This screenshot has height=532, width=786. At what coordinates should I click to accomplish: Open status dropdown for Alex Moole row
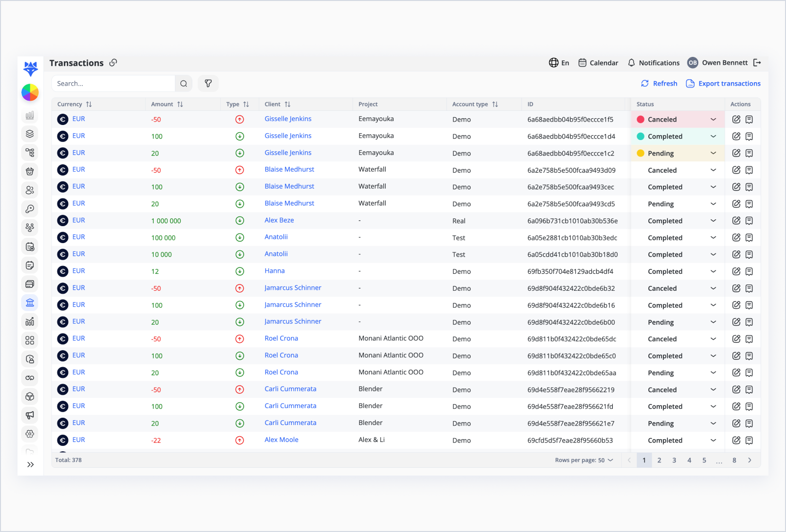click(x=713, y=441)
